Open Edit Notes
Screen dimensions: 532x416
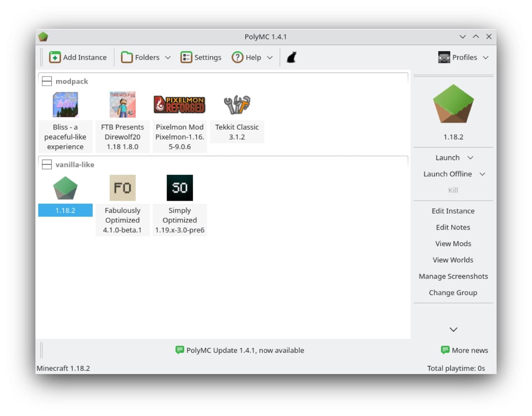click(453, 227)
